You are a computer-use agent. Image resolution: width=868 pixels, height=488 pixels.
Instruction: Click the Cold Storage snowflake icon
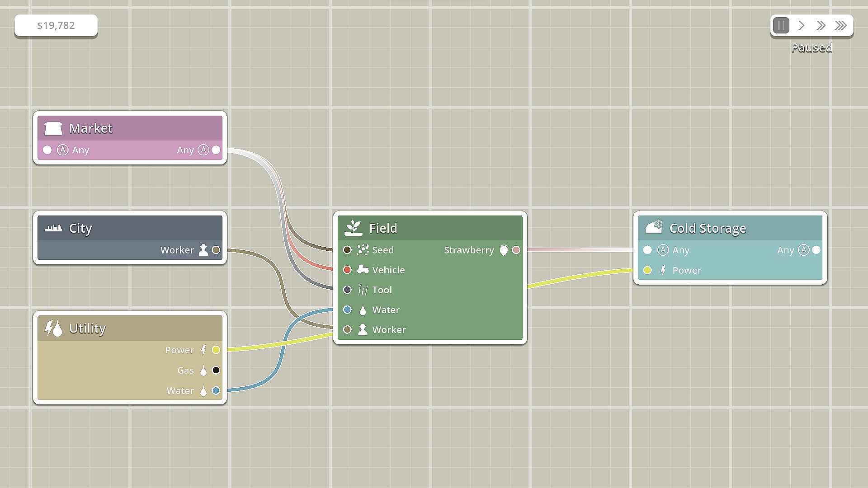[654, 227]
